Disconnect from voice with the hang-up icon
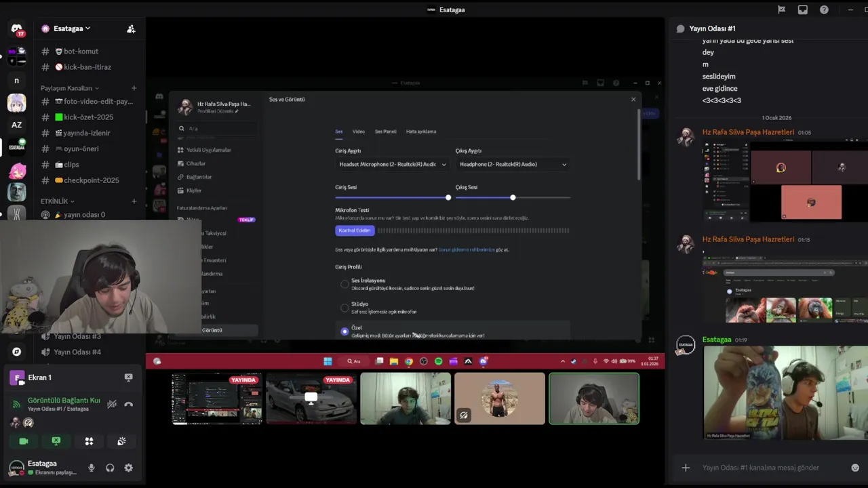868x488 pixels. (129, 404)
